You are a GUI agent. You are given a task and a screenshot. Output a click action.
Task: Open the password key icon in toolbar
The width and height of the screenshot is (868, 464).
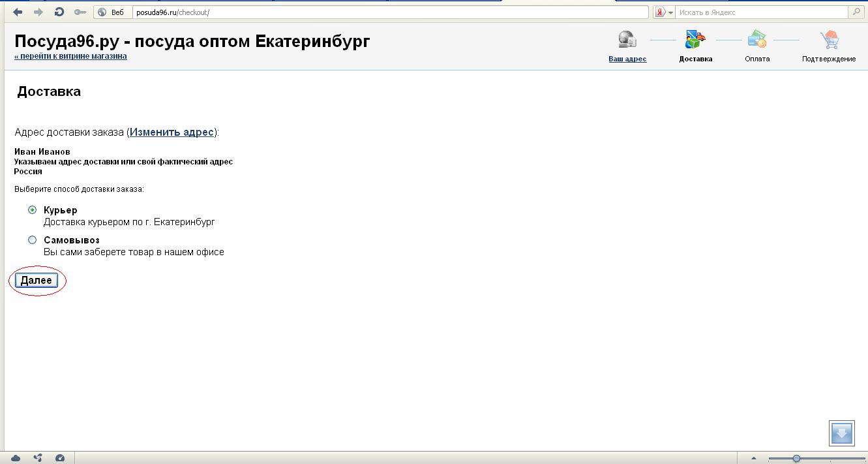click(80, 12)
